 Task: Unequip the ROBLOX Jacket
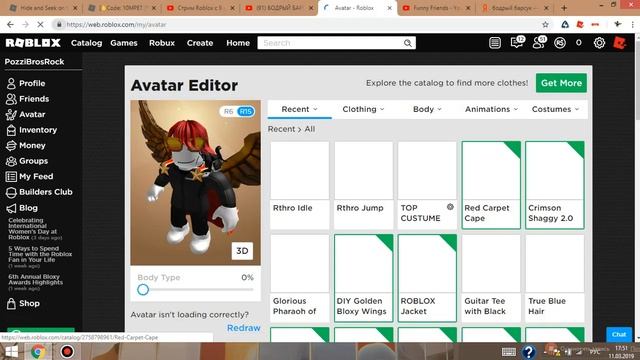(427, 278)
